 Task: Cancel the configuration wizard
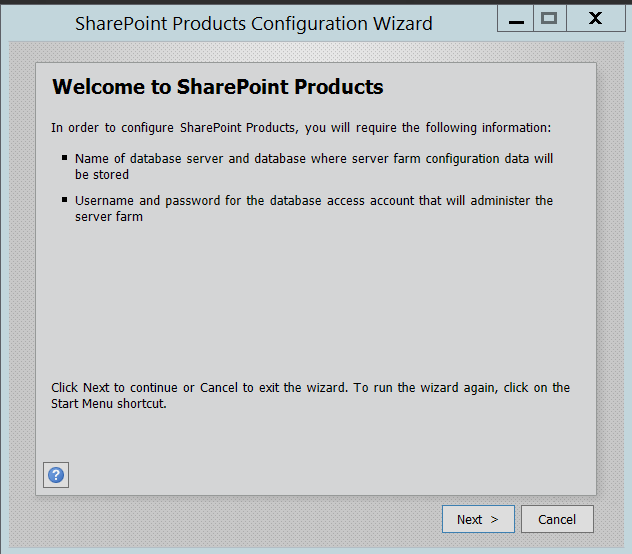pyautogui.click(x=557, y=519)
